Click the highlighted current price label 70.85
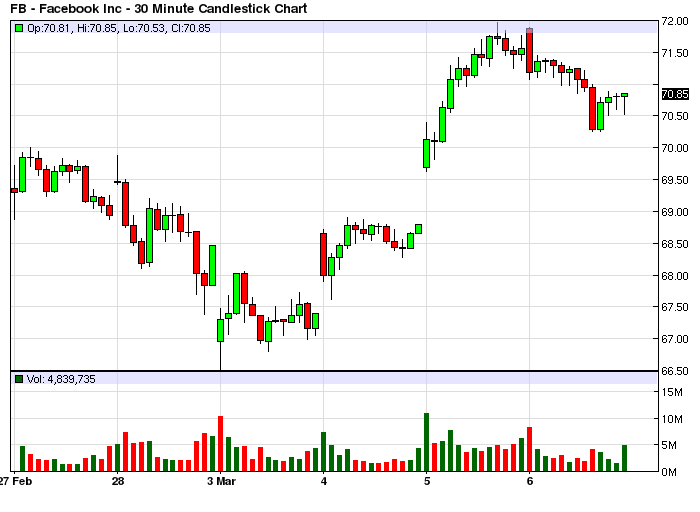Image resolution: width=700 pixels, height=512 pixels. tap(675, 94)
